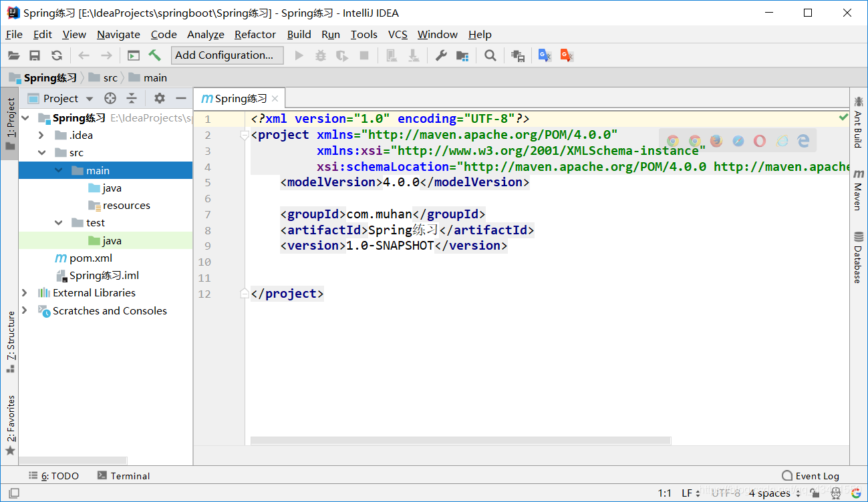Viewport: 868px width, 502px height.
Task: Toggle the tool windows quick access icon
Action: point(13,493)
